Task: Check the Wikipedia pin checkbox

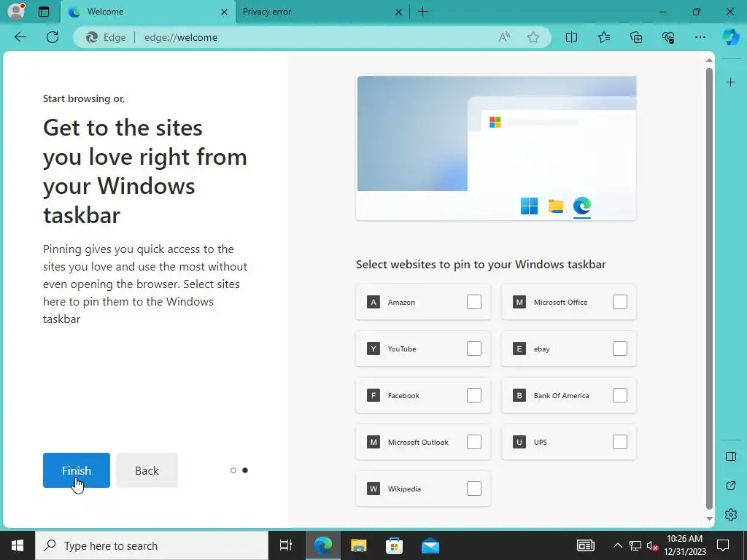Action: pos(474,489)
